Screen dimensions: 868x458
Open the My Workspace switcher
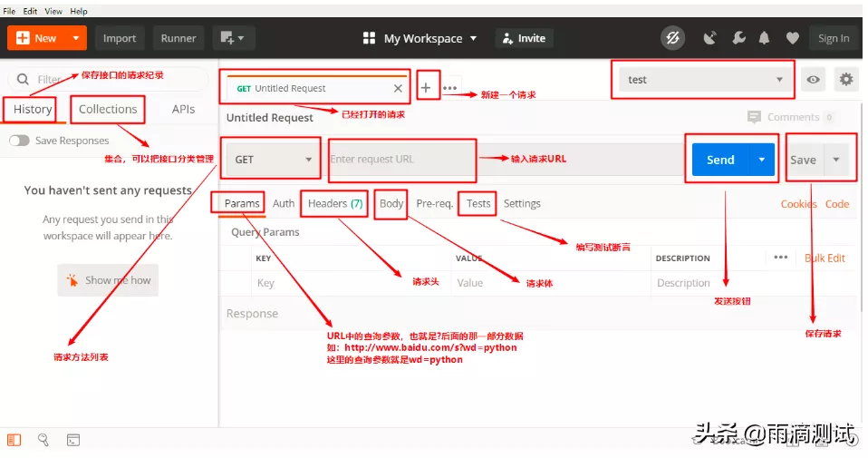tap(420, 38)
